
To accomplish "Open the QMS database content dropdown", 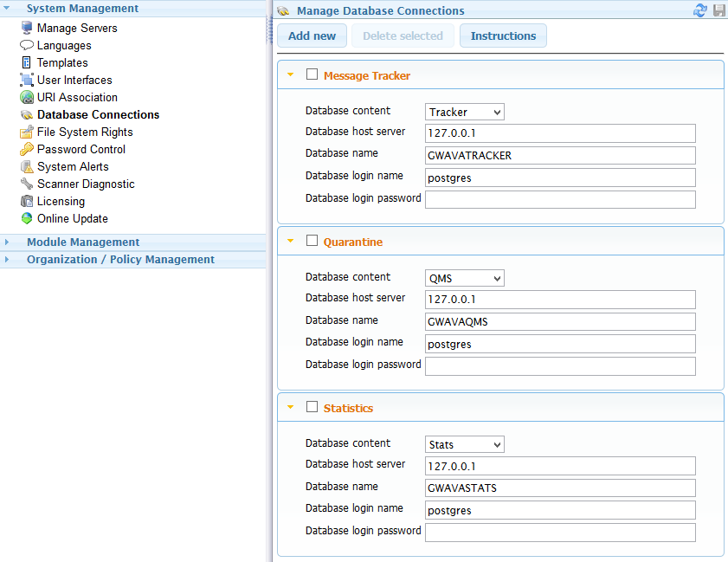I will (465, 279).
